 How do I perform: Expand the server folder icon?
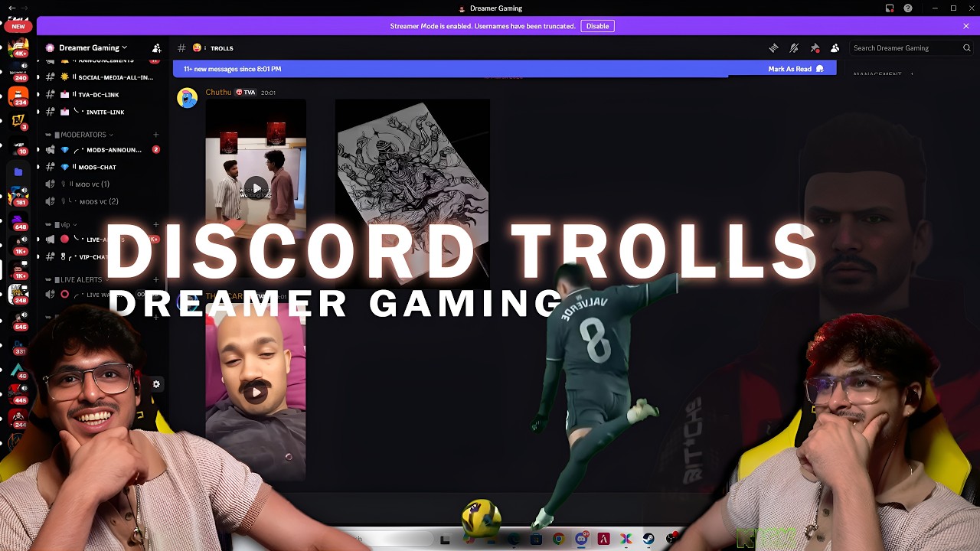coord(18,172)
